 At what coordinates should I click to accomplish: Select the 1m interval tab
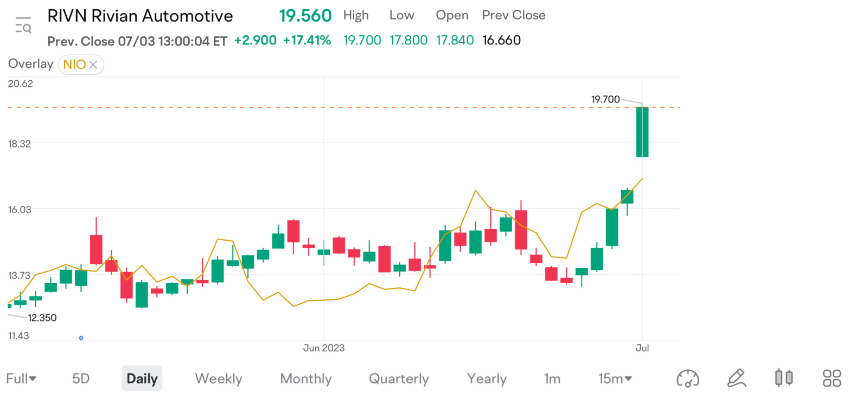coord(552,378)
